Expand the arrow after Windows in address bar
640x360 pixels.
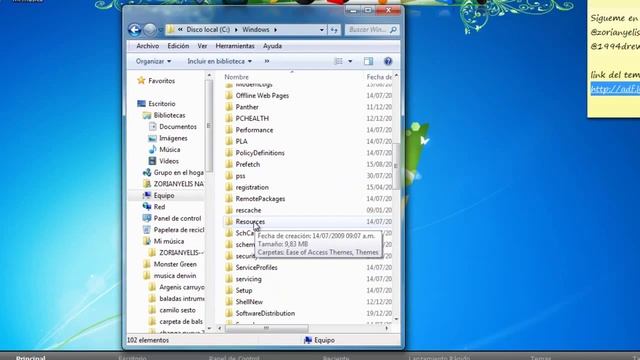click(x=276, y=30)
